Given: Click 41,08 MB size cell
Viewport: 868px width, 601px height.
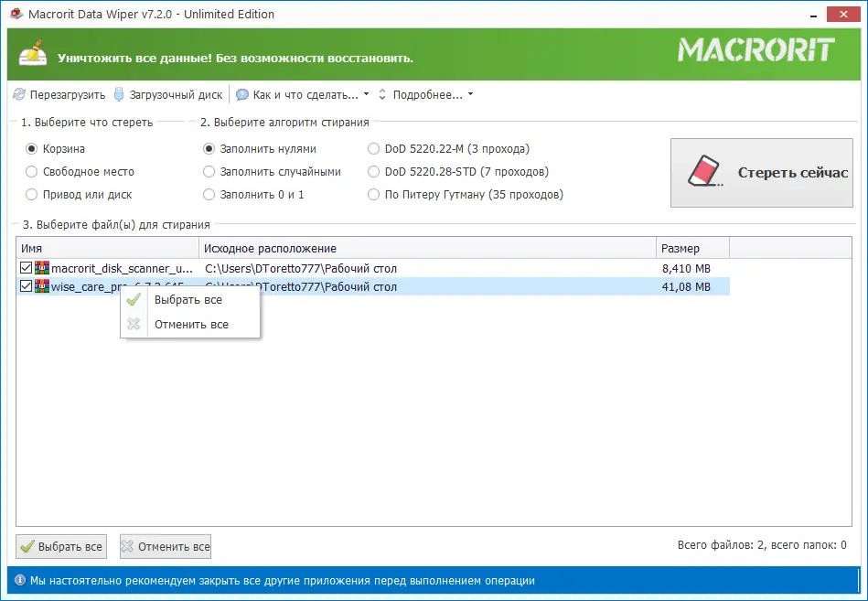Looking at the screenshot, I should coord(686,286).
